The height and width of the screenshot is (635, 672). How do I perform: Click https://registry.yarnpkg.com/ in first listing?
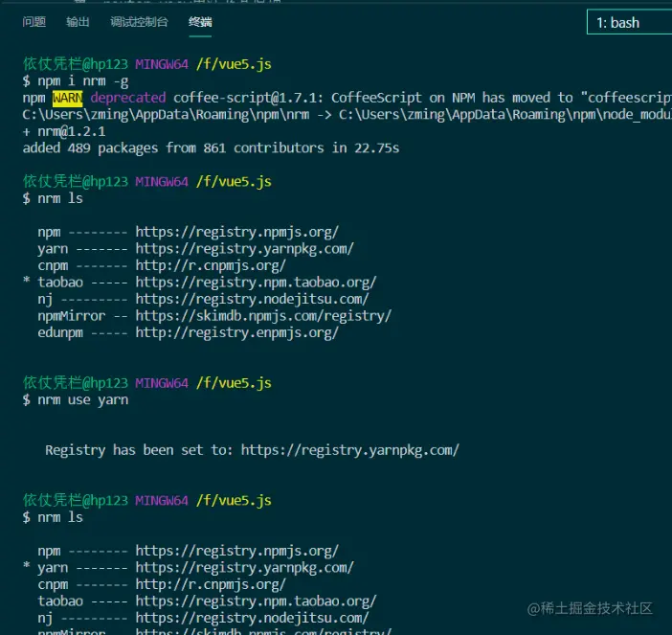point(245,249)
